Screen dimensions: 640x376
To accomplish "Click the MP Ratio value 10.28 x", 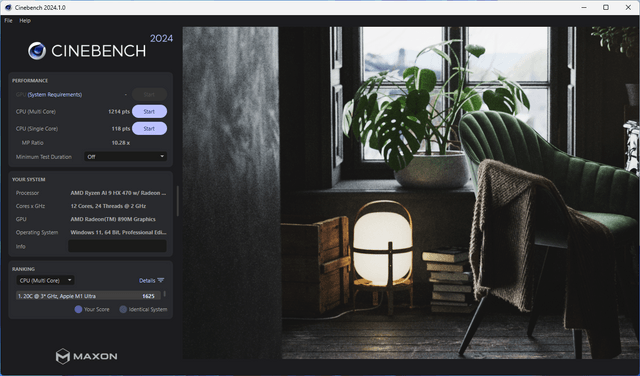I will pos(121,143).
